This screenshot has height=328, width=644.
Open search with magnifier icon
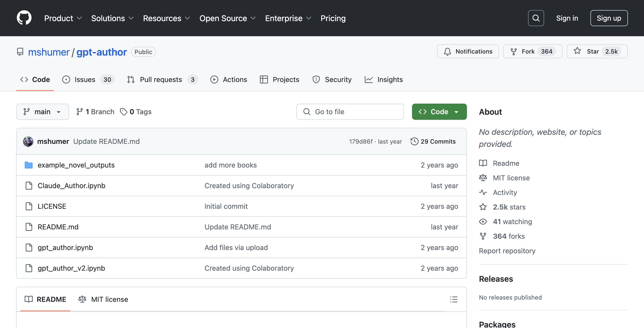536,18
